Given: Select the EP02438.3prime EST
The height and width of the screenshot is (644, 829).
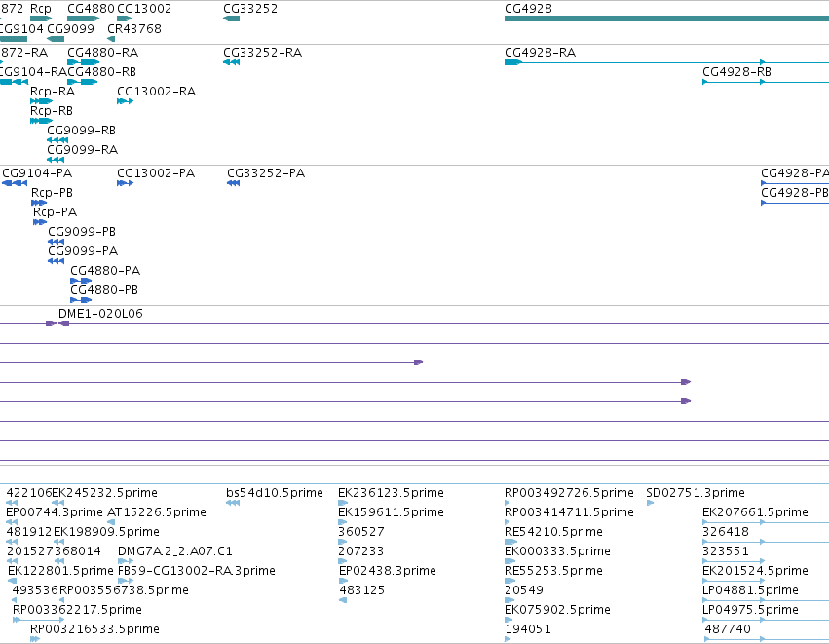Looking at the screenshot, I should point(388,571).
